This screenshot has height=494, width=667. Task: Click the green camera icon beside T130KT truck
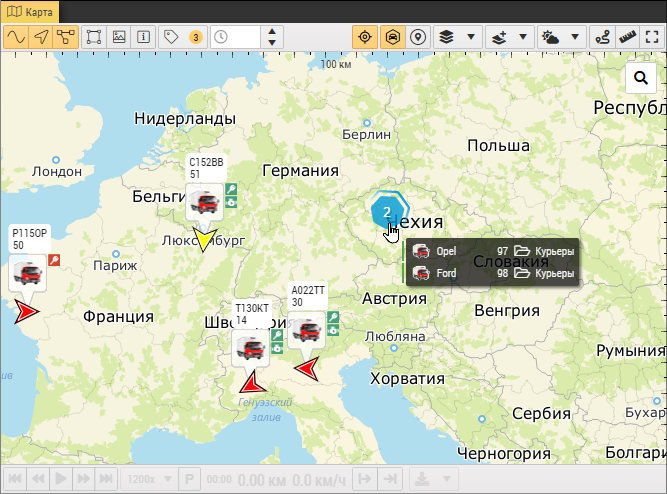click(277, 348)
